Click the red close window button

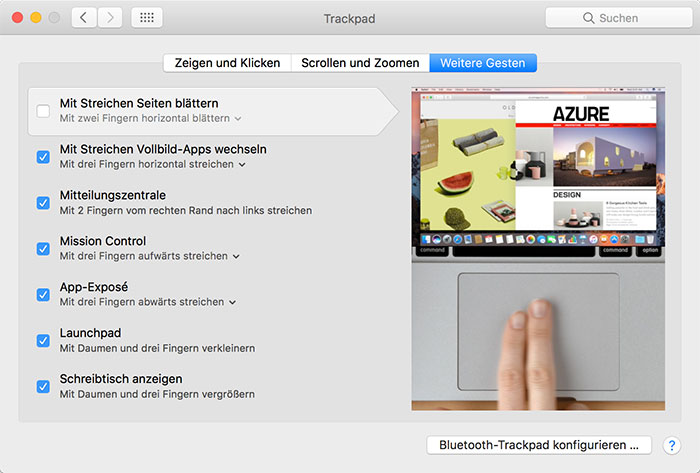17,18
